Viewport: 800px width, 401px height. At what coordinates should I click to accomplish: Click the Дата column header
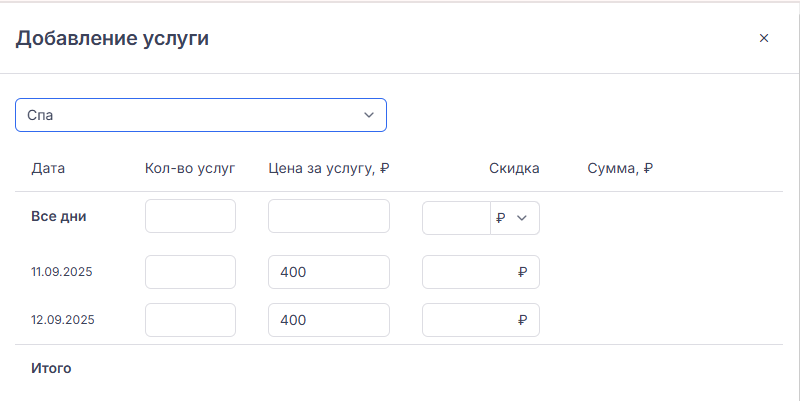pyautogui.click(x=47, y=168)
